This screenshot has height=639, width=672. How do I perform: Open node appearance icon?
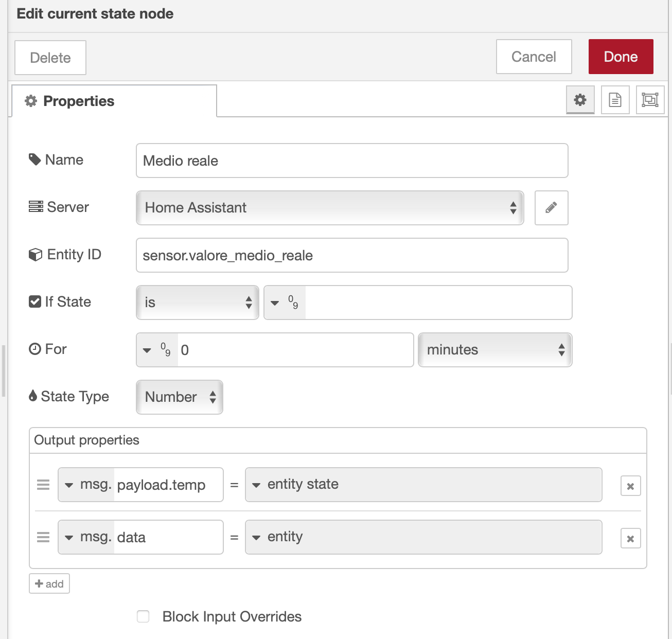(650, 100)
